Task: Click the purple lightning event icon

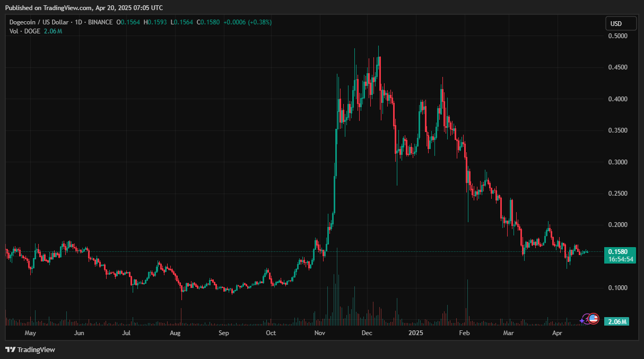Action: click(x=584, y=319)
